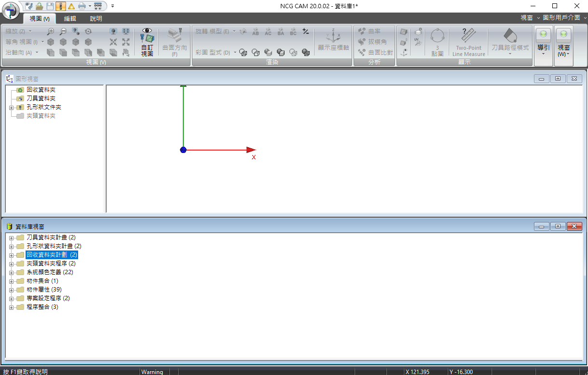Click the yellow warning triangle icon
The image size is (588, 375).
click(x=71, y=6)
